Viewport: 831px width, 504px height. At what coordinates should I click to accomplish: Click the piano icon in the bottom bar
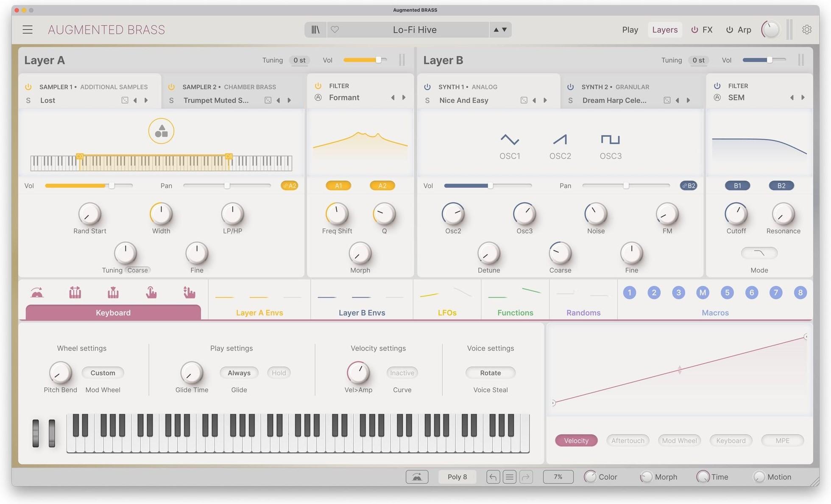(417, 476)
